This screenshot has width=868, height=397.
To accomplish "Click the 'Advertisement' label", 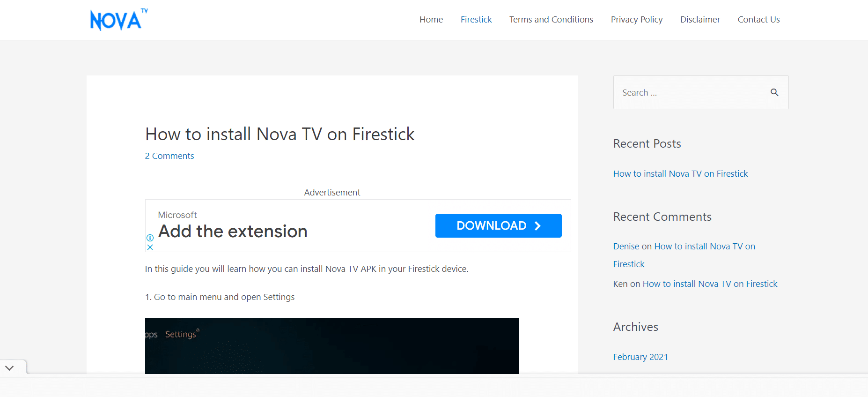I will [x=332, y=193].
